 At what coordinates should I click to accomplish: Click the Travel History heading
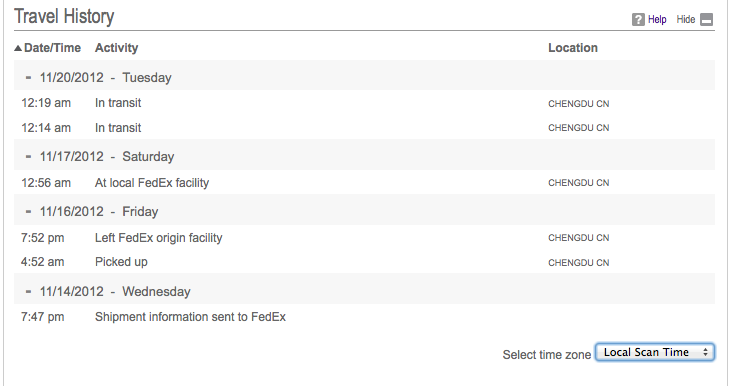(64, 16)
